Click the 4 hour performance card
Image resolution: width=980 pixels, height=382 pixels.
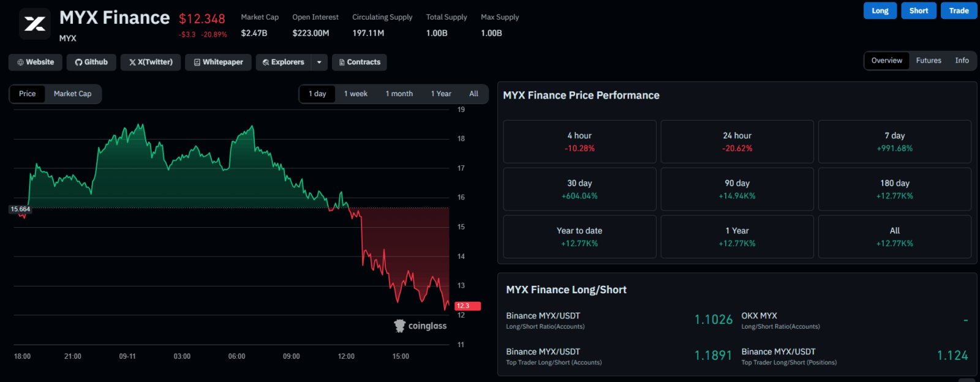(579, 141)
